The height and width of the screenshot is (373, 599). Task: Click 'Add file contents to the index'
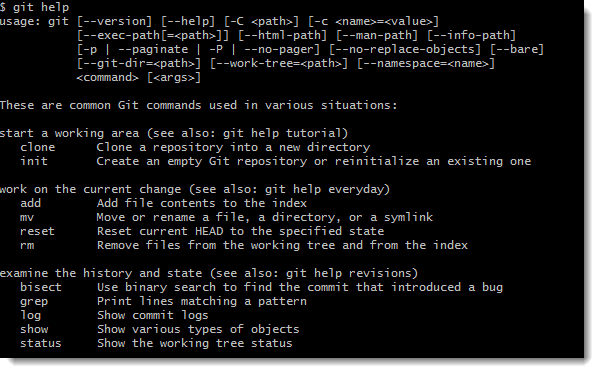click(202, 203)
